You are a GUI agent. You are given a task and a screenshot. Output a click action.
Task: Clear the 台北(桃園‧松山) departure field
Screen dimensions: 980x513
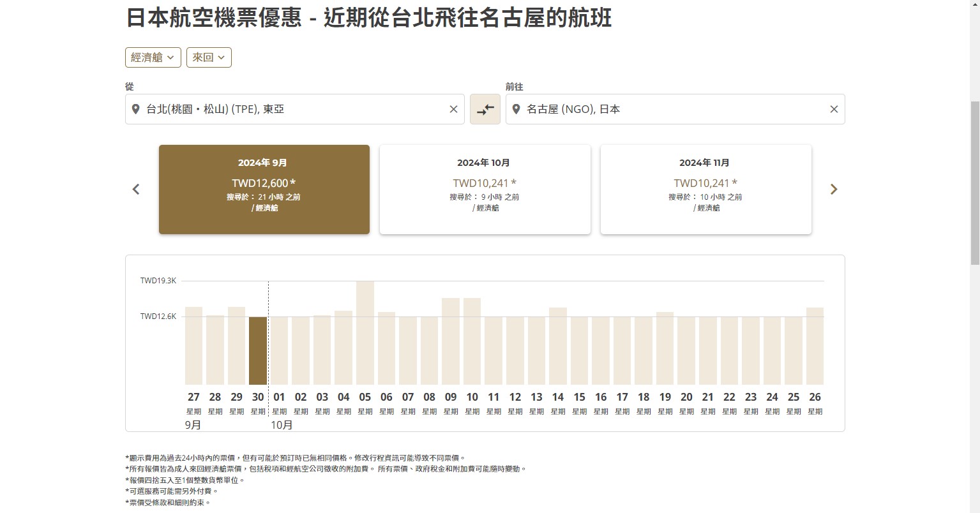click(453, 108)
